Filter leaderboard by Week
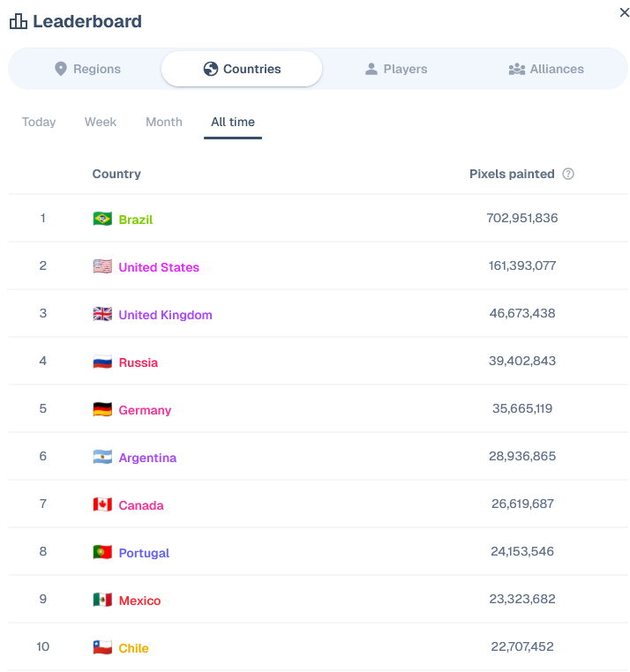The height and width of the screenshot is (672, 630). 101,123
